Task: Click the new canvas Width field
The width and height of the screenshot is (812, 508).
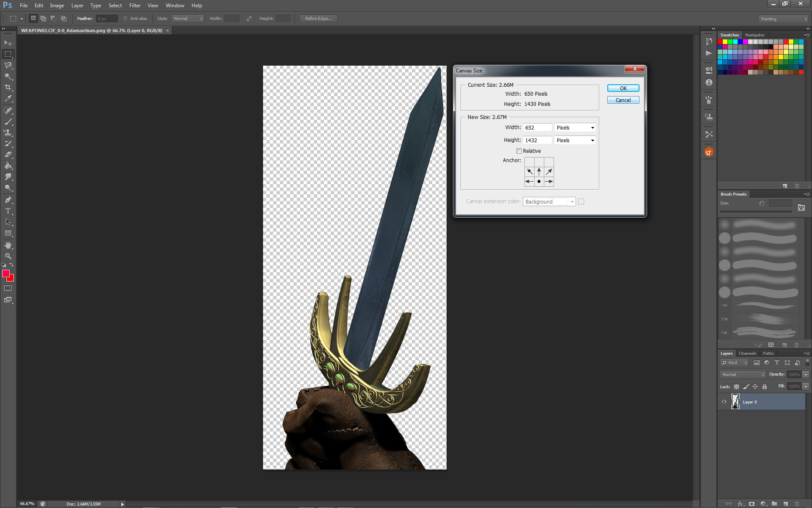Action: 537,127
